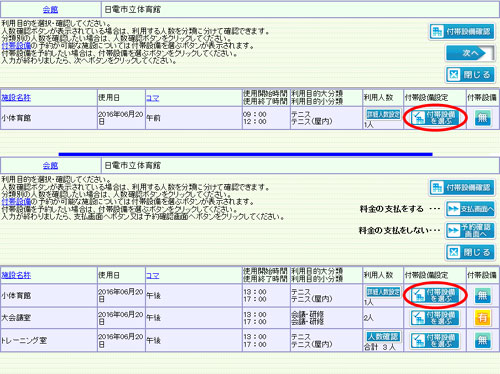Click 無 icon in トレーニング室 row

[x=482, y=340]
